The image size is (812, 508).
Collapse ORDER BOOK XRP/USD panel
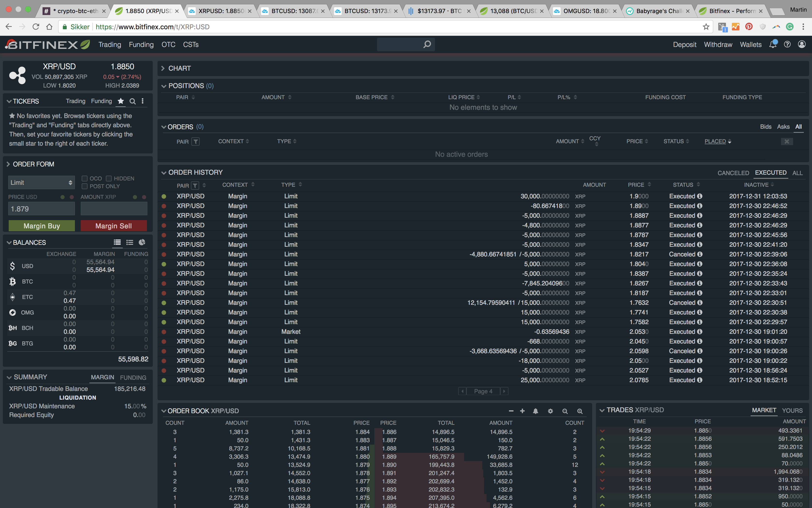[164, 411]
